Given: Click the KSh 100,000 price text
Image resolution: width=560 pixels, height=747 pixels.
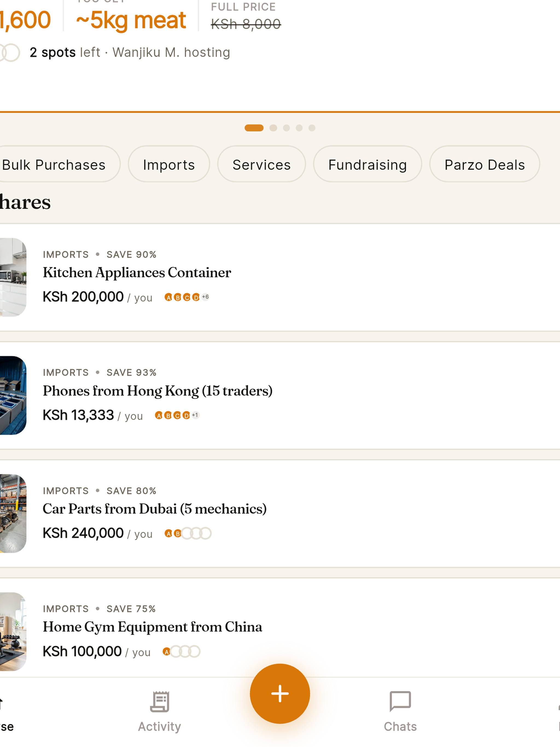Looking at the screenshot, I should (82, 651).
